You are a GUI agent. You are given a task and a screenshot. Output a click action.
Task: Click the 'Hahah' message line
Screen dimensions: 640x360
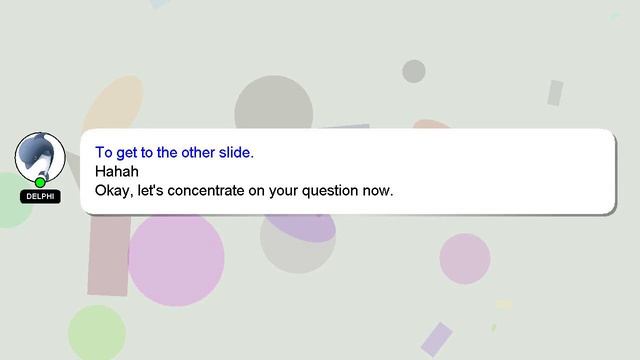tap(117, 171)
